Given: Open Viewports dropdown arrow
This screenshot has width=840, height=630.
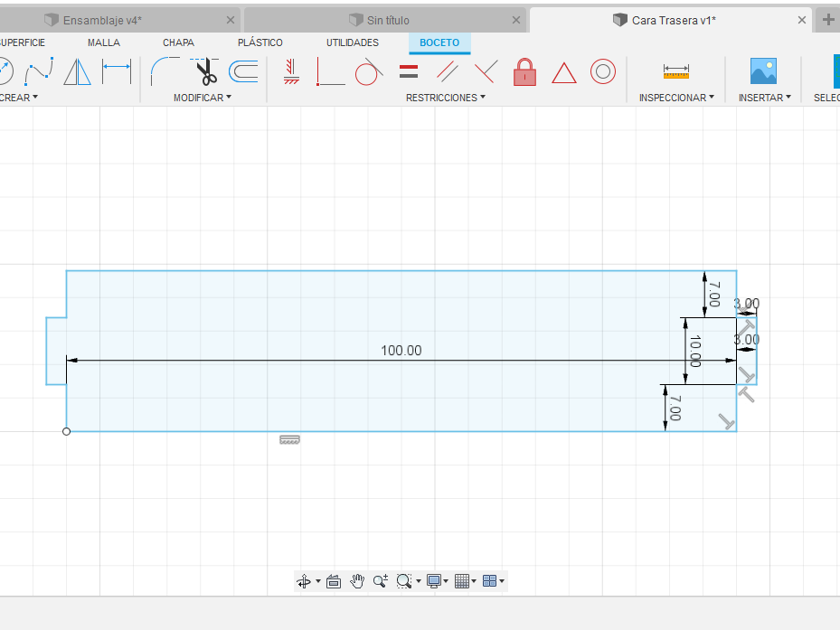Looking at the screenshot, I should [502, 581].
